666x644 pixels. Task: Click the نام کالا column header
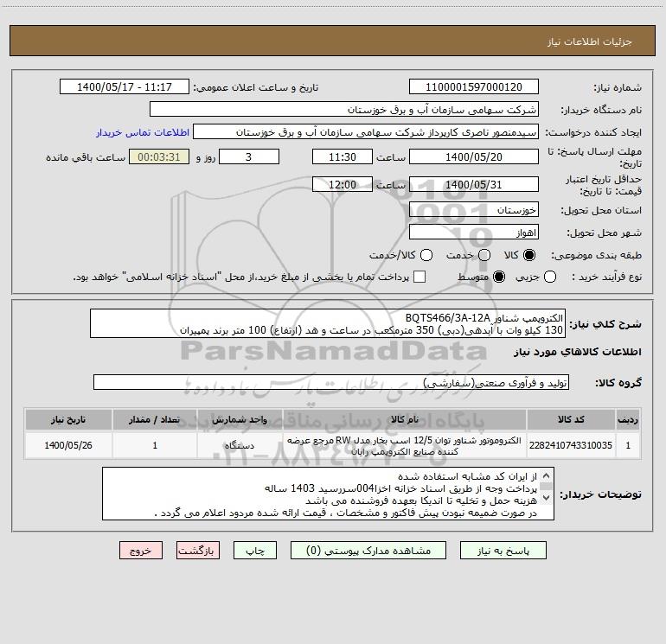point(405,419)
